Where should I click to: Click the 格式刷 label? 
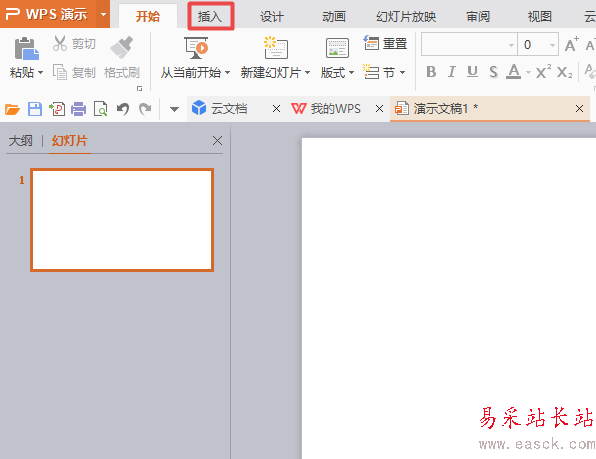point(122,72)
